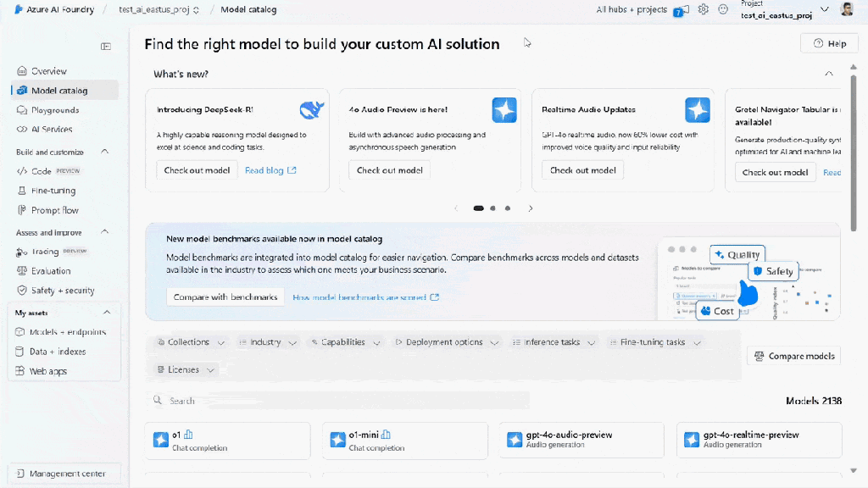Open the project selector dropdown in the top-right header
This screenshot has width=868, height=488.
(x=825, y=9)
